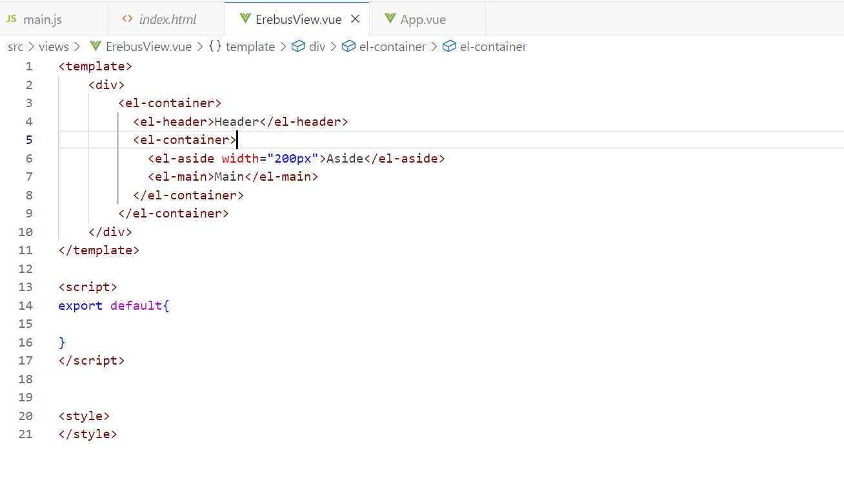Click the opening <div> tag on line 2
This screenshot has height=504, width=844.
(106, 85)
